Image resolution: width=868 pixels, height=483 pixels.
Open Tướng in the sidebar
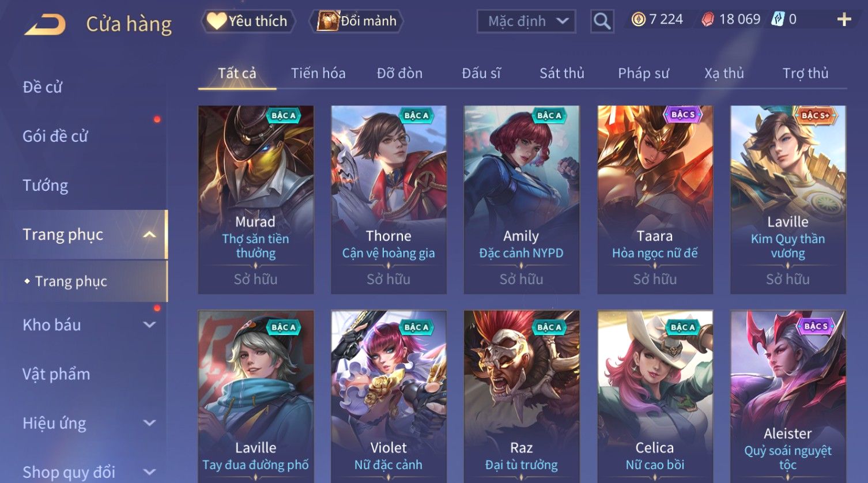pyautogui.click(x=46, y=186)
